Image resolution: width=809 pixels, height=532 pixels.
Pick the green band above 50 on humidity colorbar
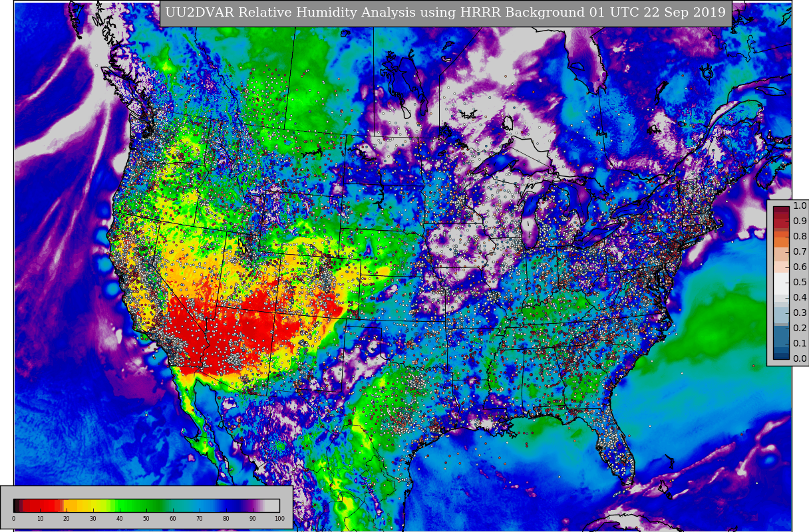click(146, 505)
